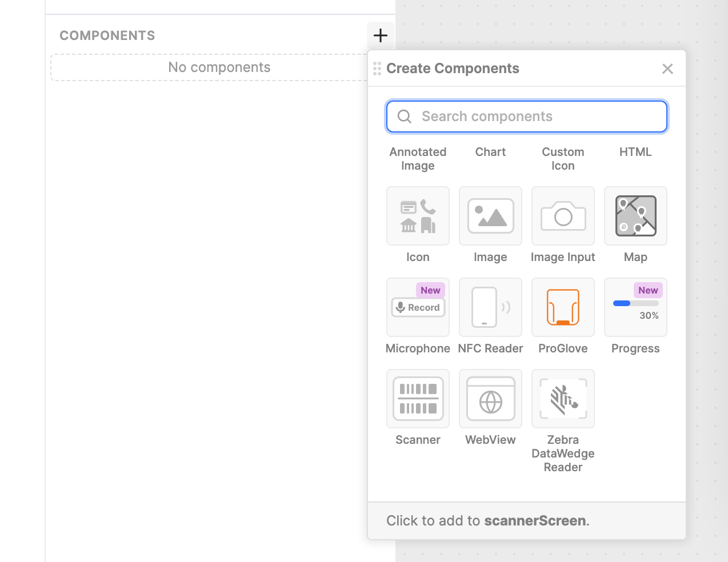Add the Progress bar component

[x=635, y=307]
